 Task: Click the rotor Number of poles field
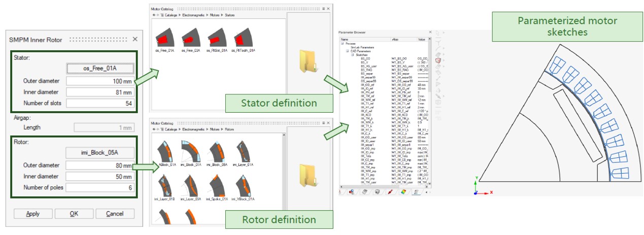point(100,188)
